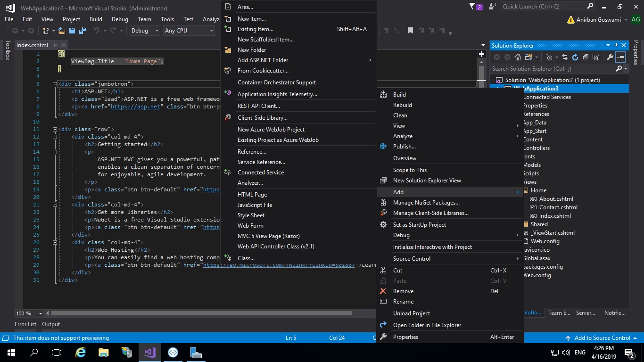Pin the Solution Explorer panel
This screenshot has width=644, height=362.
coord(615,45)
